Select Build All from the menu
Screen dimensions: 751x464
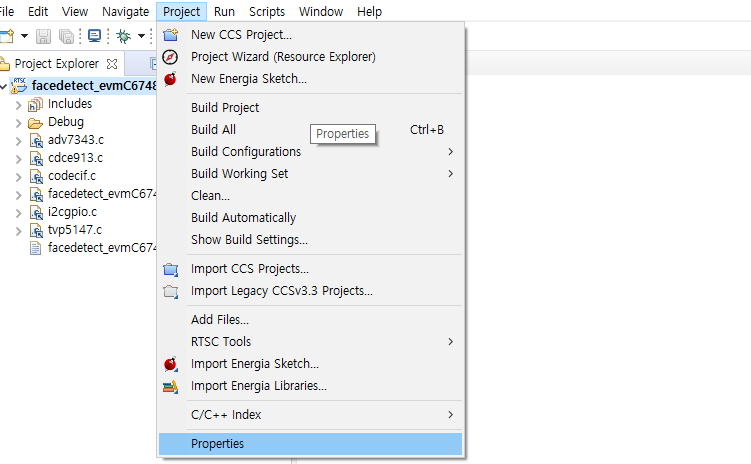[310, 130]
